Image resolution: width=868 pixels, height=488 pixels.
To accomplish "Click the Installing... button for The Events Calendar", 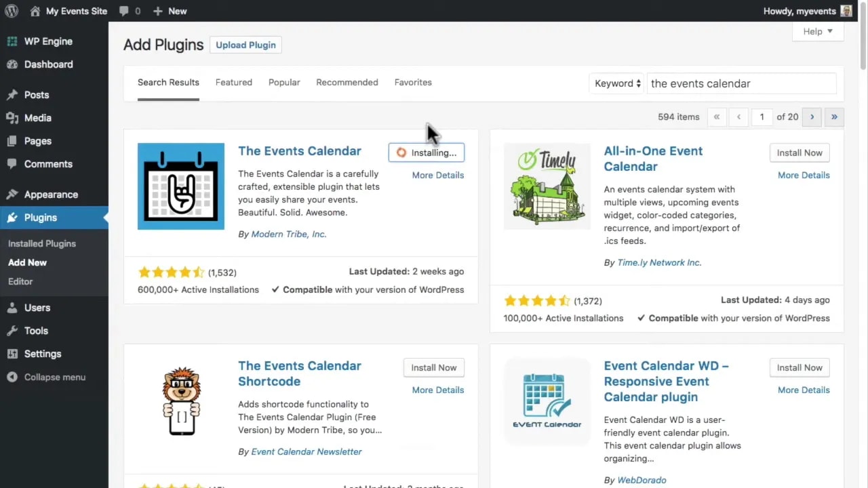I will click(x=427, y=152).
